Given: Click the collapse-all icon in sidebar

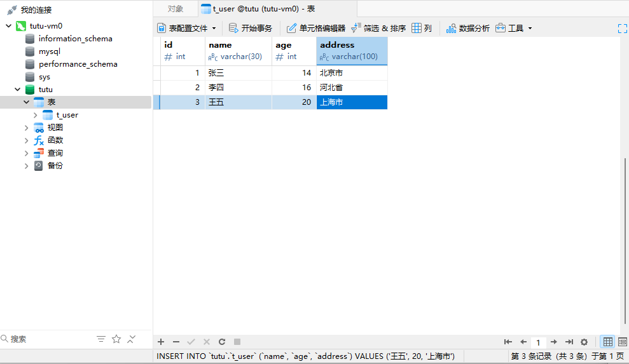Looking at the screenshot, I should [131, 339].
